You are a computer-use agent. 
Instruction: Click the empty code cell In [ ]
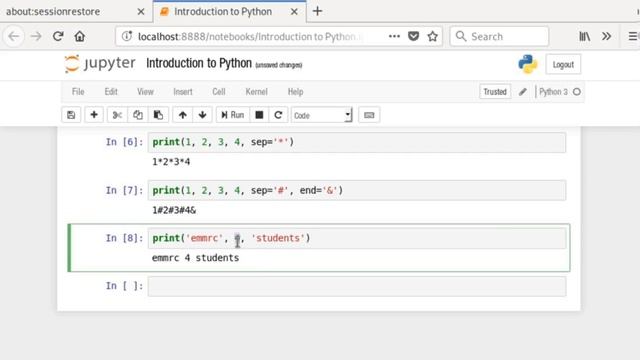[x=357, y=286]
